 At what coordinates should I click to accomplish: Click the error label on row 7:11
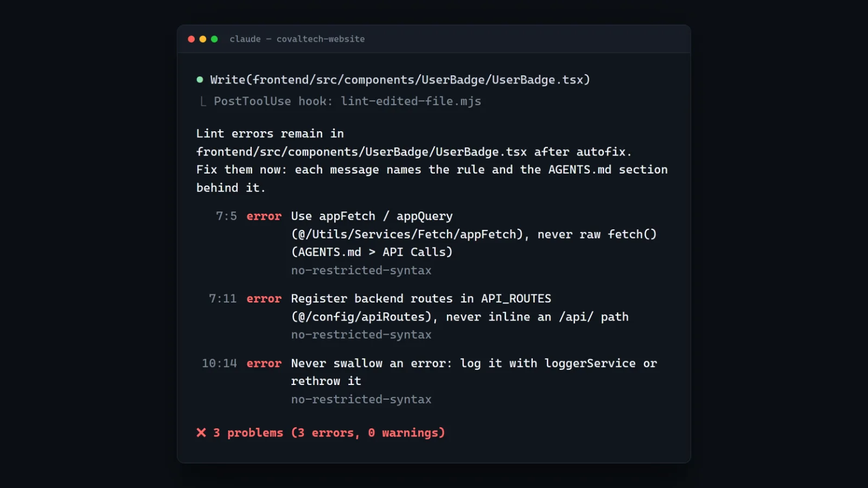pyautogui.click(x=264, y=299)
